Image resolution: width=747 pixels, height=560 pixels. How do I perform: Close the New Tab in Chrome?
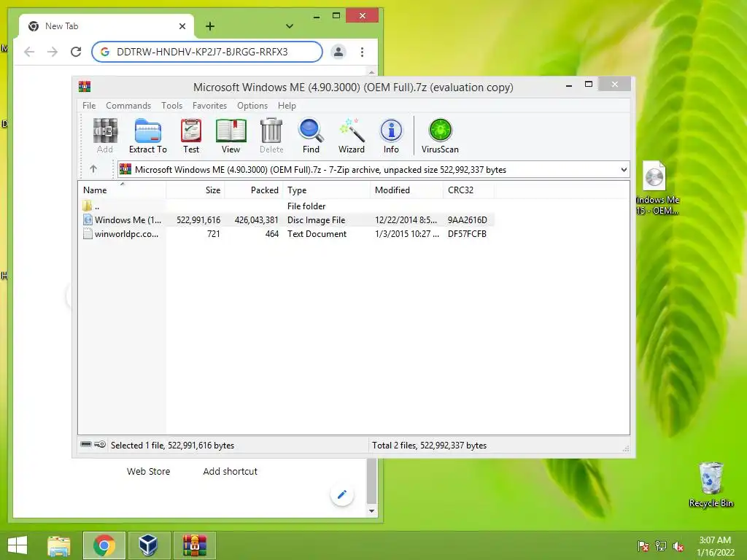point(182,26)
